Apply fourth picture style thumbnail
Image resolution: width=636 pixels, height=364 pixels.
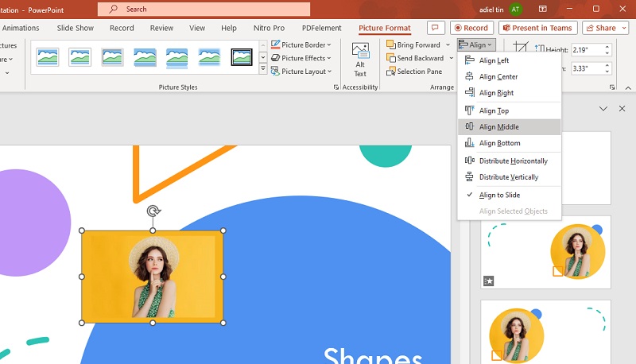(x=145, y=56)
